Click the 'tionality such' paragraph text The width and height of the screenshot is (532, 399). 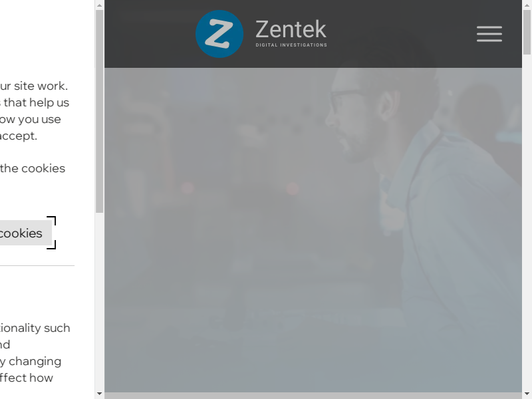pyautogui.click(x=35, y=328)
